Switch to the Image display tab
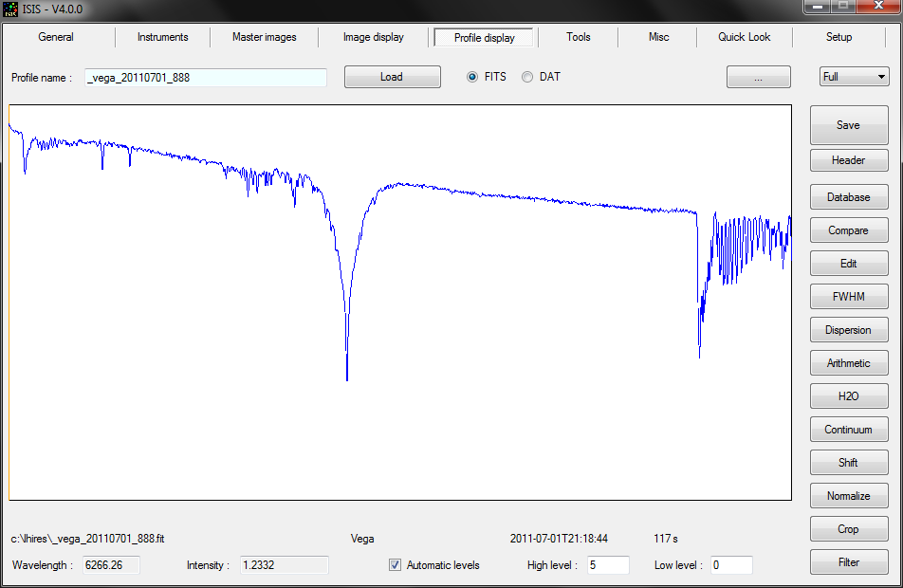 pos(373,37)
